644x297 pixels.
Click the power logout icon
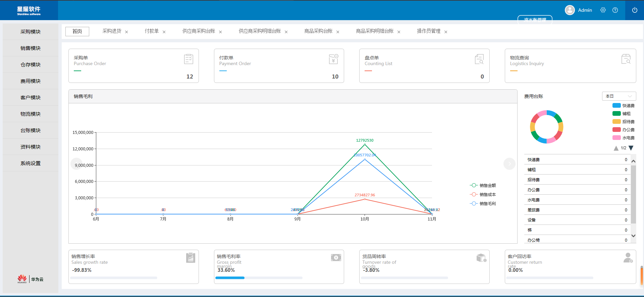635,10
